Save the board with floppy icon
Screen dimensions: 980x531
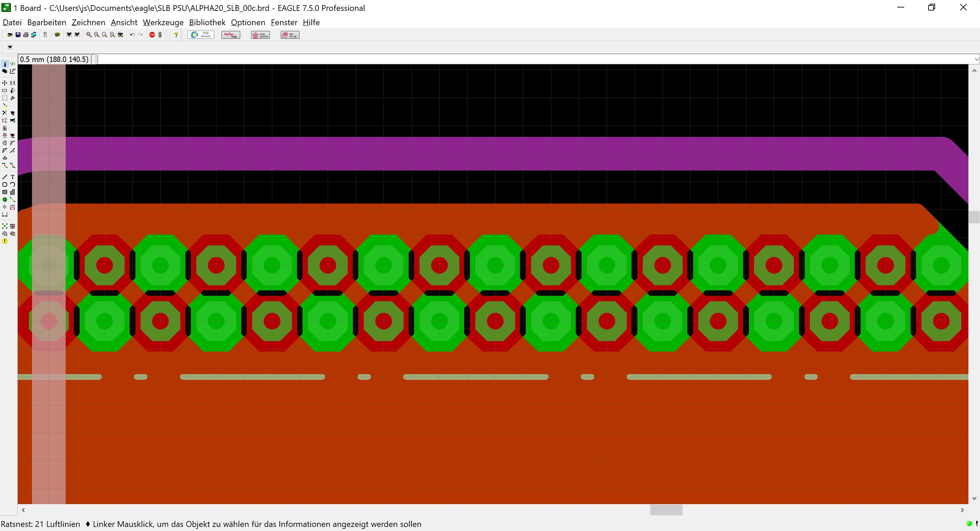click(x=18, y=35)
